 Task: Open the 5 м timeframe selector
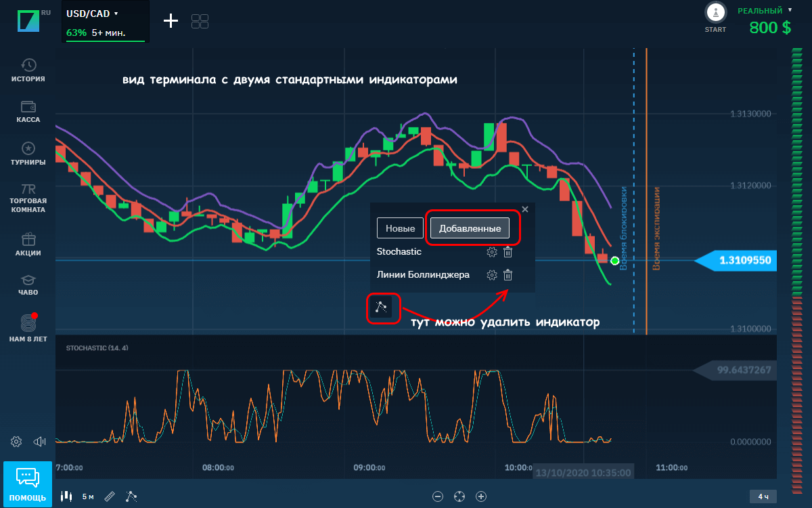(88, 496)
